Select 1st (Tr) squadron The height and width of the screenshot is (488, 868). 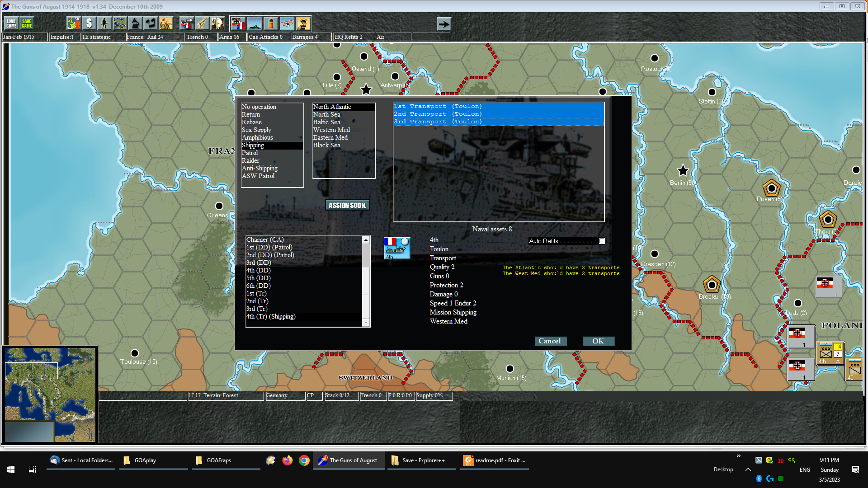click(x=304, y=294)
